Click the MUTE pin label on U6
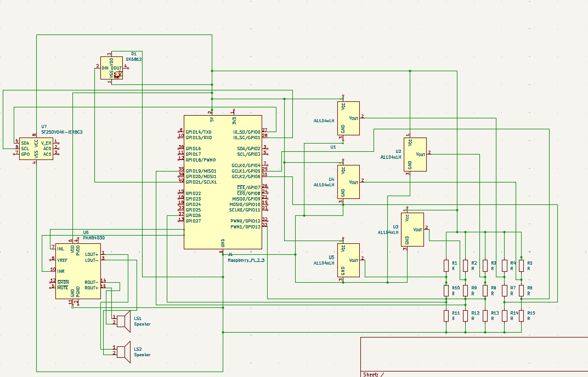The width and height of the screenshot is (588, 377). 63,288
